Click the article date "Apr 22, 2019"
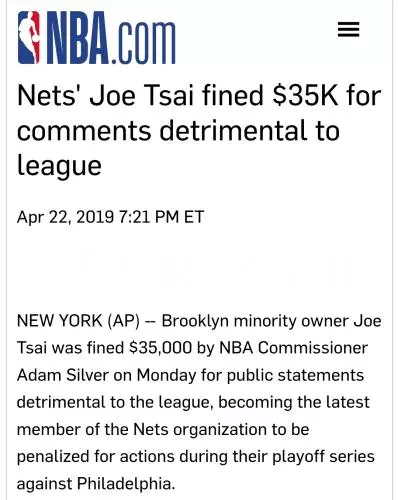This screenshot has width=398, height=500. coord(66,217)
